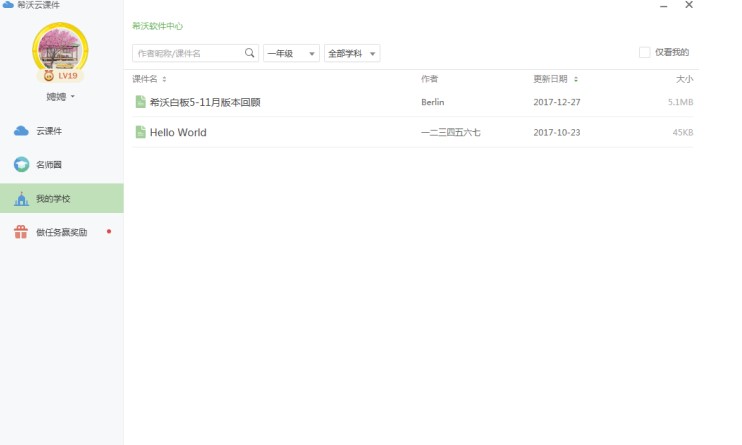742x445 pixels.
Task: Click the 大小 column header
Action: (x=684, y=79)
